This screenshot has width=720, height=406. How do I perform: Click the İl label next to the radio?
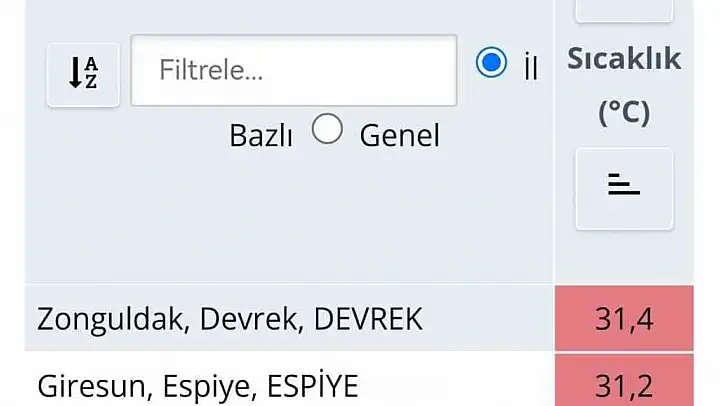point(531,67)
